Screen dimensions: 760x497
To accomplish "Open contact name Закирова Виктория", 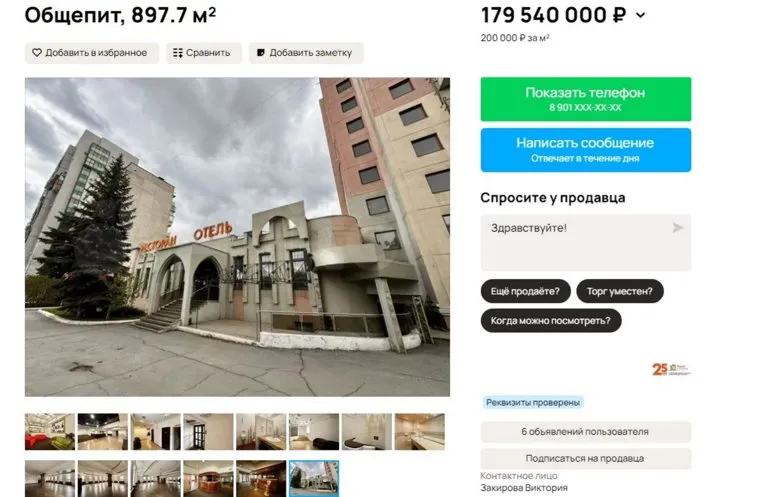I will click(x=523, y=488).
